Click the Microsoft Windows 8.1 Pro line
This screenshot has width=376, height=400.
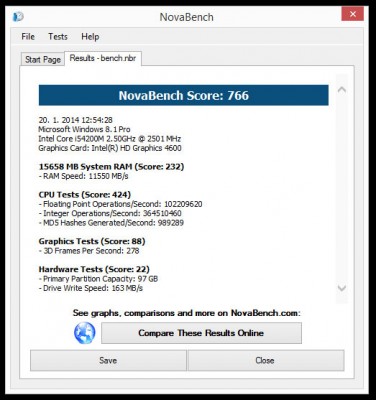(84, 129)
